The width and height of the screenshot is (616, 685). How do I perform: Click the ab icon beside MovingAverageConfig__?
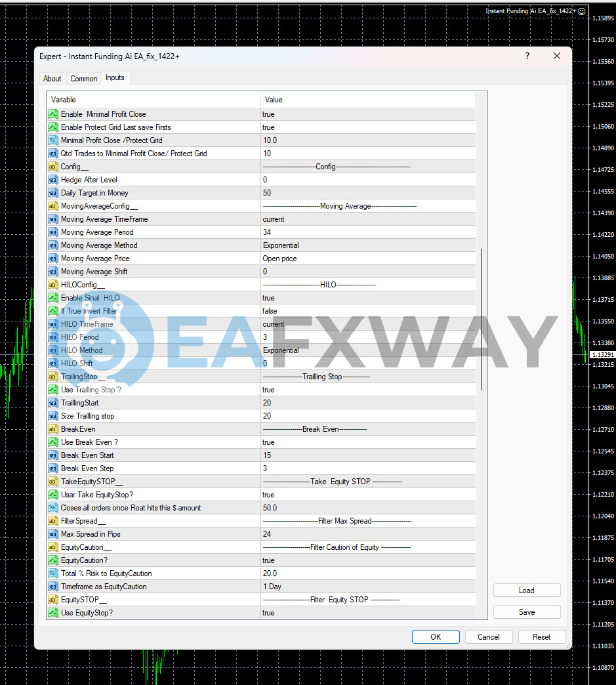click(x=53, y=206)
